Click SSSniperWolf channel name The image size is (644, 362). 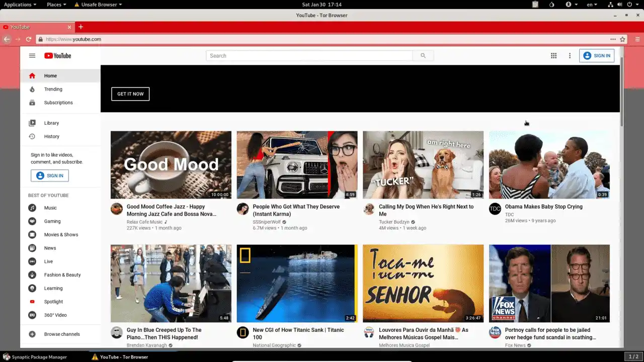(x=267, y=222)
